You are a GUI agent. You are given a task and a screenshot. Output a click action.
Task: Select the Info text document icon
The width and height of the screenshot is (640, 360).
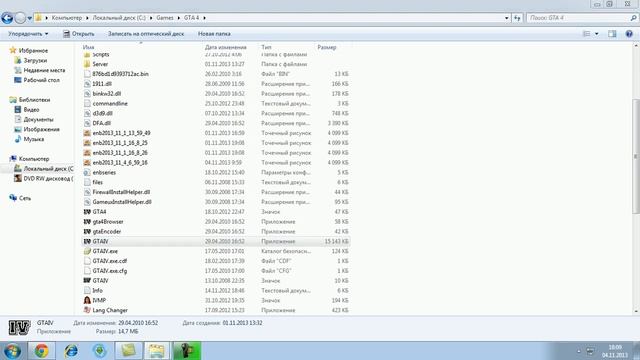click(87, 290)
